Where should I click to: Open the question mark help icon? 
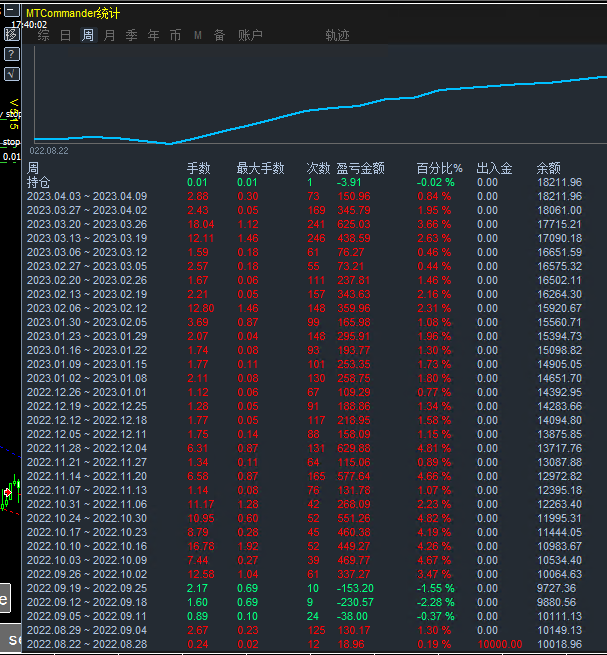pyautogui.click(x=12, y=54)
